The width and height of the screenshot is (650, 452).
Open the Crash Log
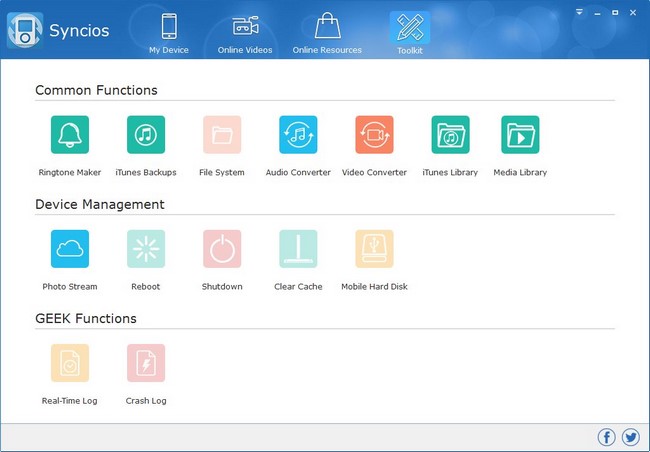tap(146, 363)
